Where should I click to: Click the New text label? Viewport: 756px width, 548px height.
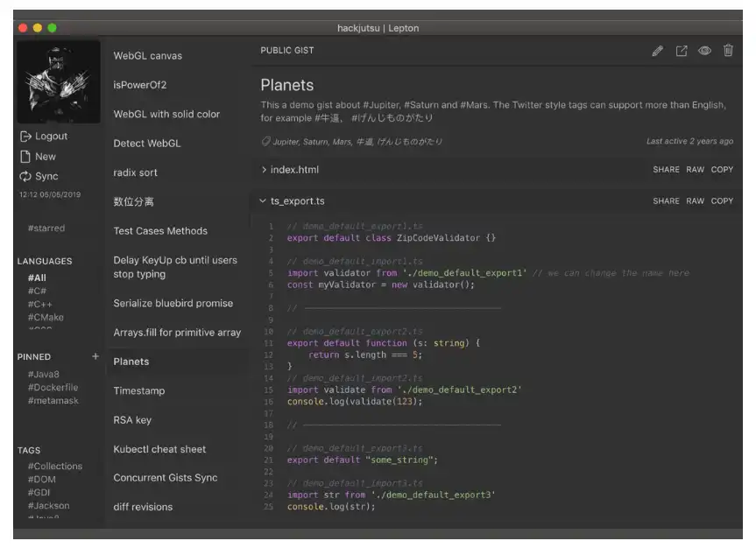[46, 157]
